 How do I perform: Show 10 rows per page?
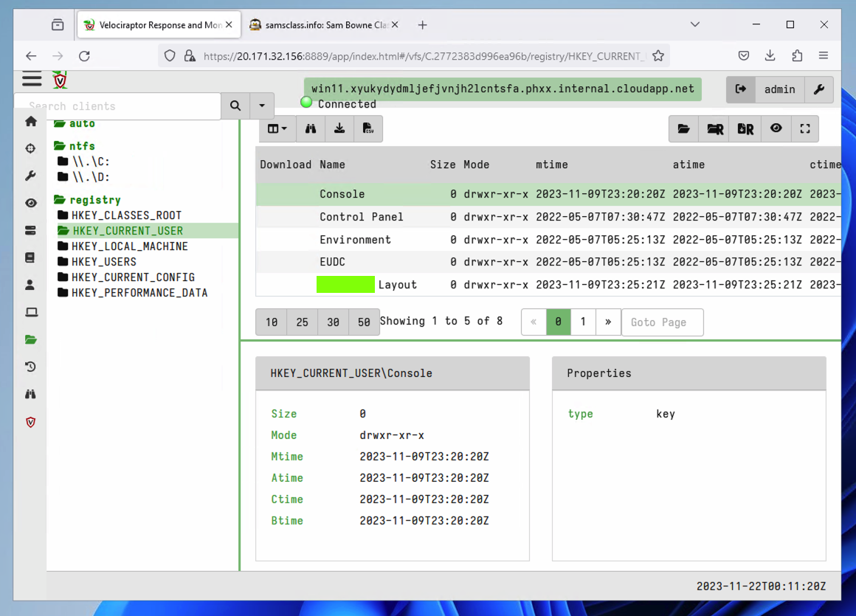click(x=272, y=322)
